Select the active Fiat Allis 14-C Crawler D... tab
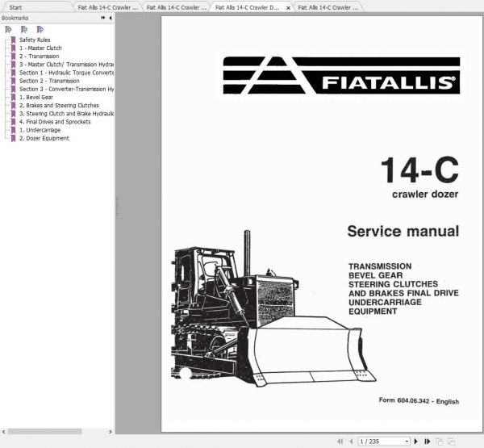Screen dimensions: 484x448 (247, 7)
